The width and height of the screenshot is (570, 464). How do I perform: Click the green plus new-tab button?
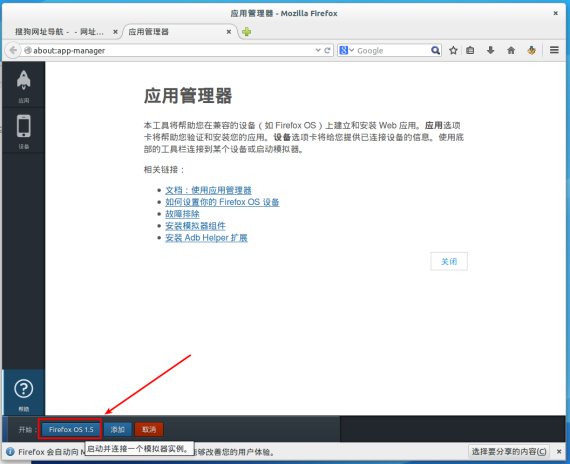pos(246,32)
